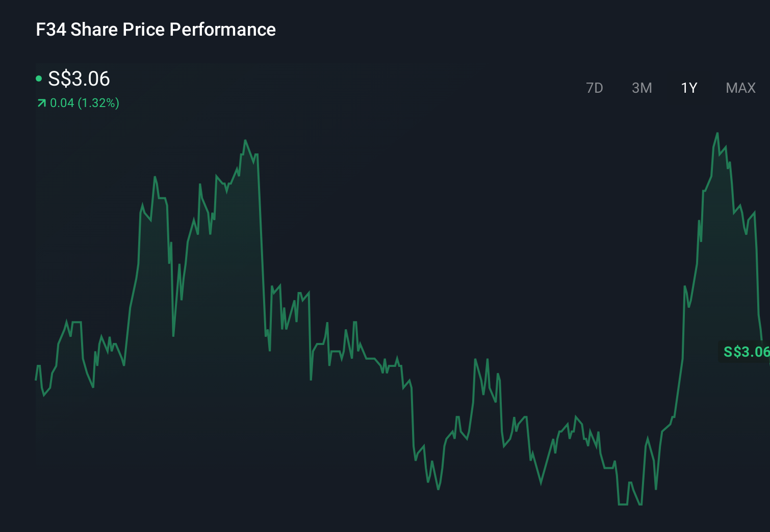Click the F34 Share Price Performance title
The width and height of the screenshot is (770, 532).
pyautogui.click(x=156, y=30)
